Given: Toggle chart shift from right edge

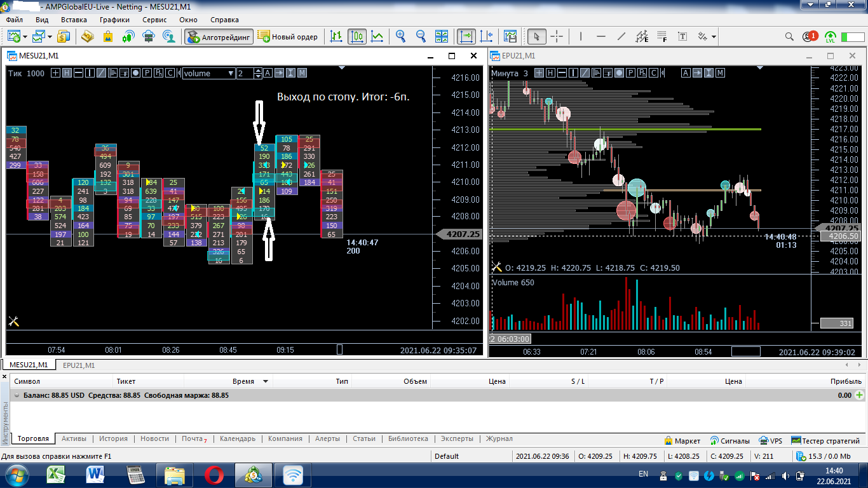Looking at the screenshot, I should [487, 36].
